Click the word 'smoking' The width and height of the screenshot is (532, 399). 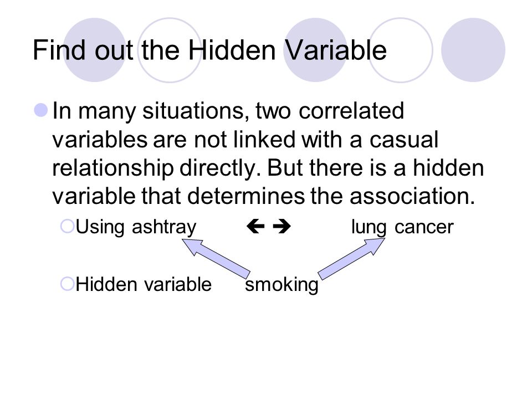click(x=282, y=285)
